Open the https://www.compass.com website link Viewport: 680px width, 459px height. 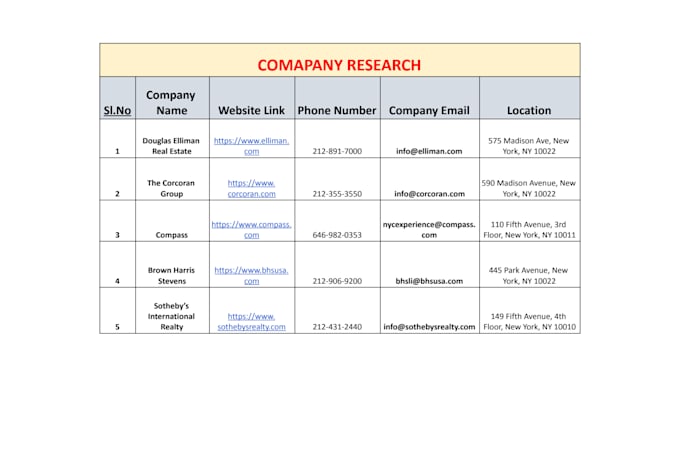pos(252,230)
